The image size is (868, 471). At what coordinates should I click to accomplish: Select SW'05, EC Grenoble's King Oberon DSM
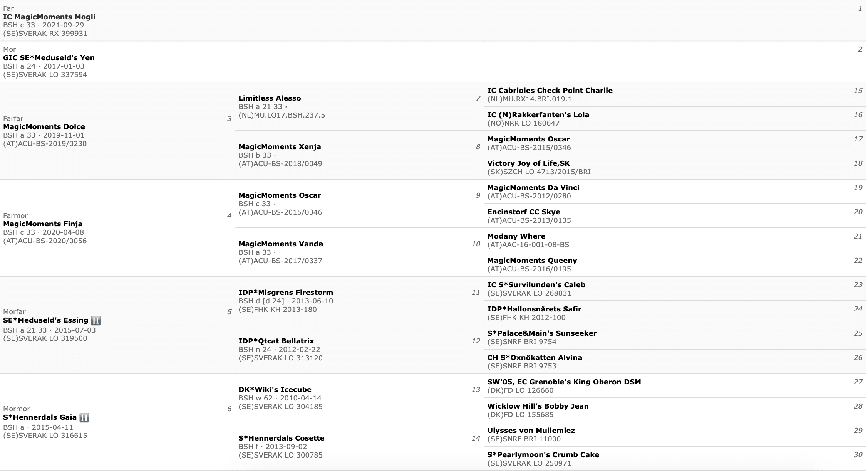(564, 382)
